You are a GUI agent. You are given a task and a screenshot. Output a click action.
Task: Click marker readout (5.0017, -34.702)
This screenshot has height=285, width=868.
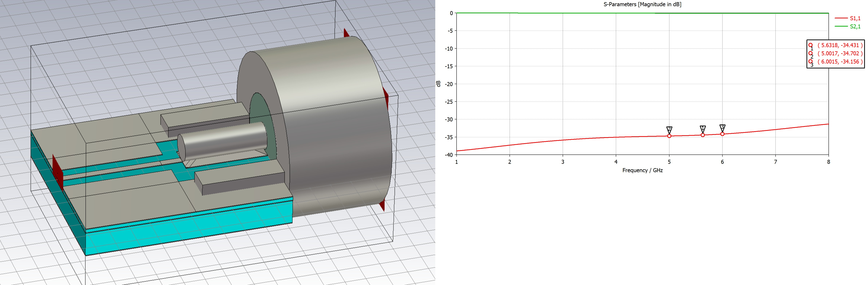tap(840, 53)
